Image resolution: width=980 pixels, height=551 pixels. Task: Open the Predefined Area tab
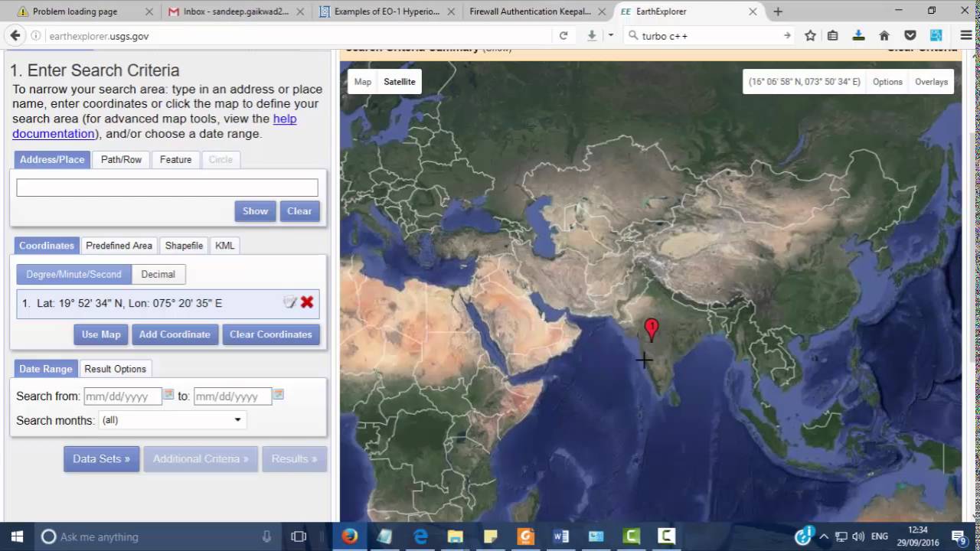[x=119, y=246]
